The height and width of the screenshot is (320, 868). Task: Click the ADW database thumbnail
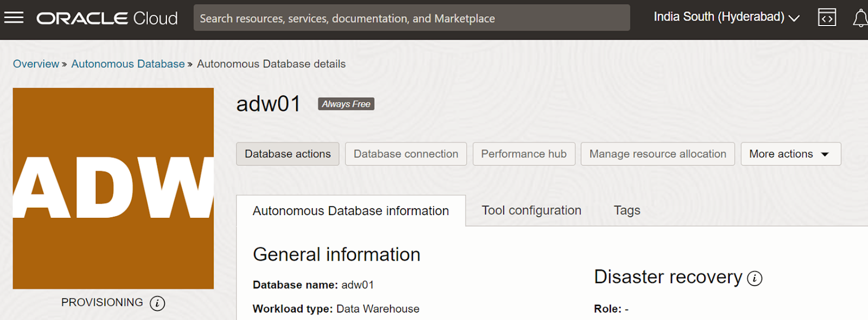113,189
